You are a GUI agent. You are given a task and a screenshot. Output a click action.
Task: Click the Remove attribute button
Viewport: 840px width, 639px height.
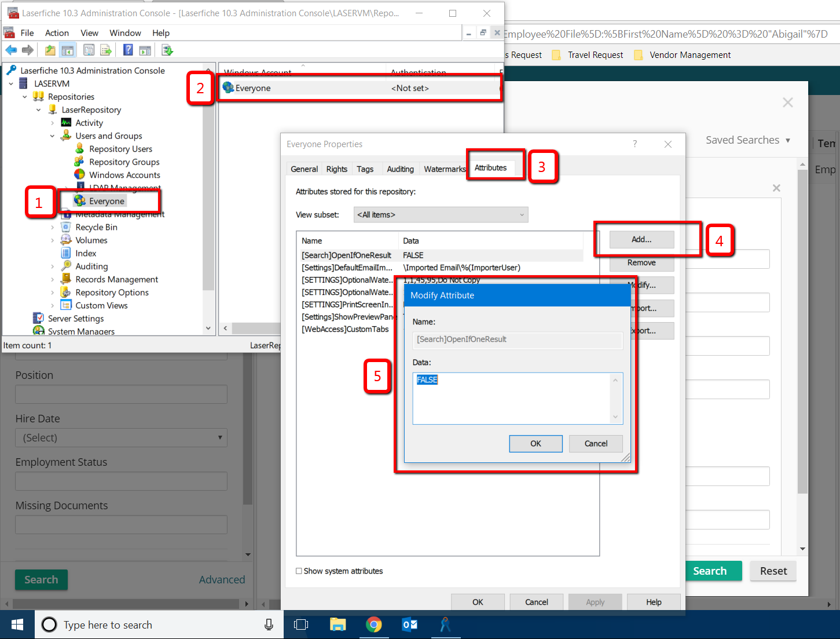click(641, 262)
